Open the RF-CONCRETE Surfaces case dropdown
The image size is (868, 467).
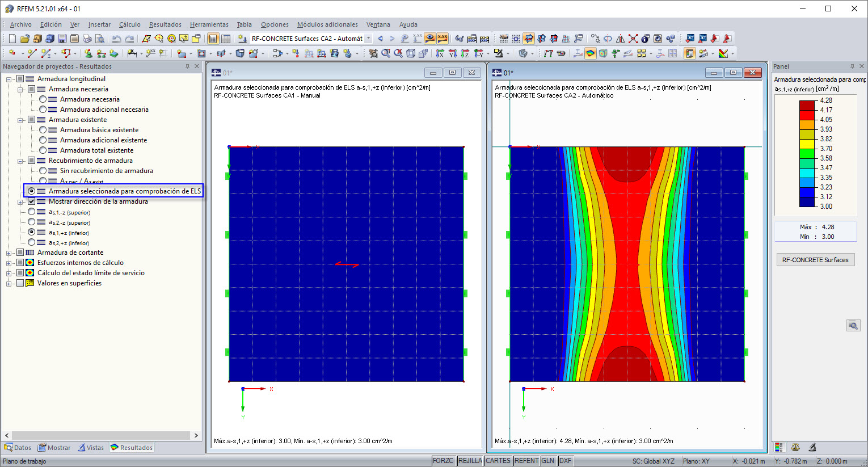(x=368, y=39)
